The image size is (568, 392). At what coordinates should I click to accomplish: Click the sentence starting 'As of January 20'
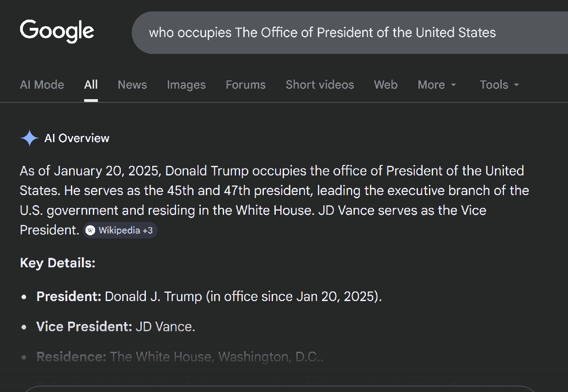(272, 171)
